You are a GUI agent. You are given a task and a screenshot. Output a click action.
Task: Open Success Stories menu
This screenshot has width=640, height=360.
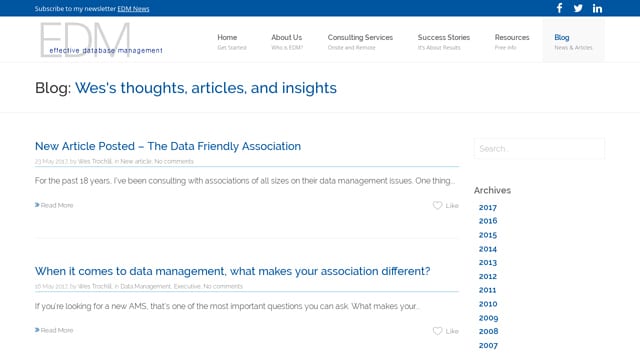pyautogui.click(x=444, y=41)
